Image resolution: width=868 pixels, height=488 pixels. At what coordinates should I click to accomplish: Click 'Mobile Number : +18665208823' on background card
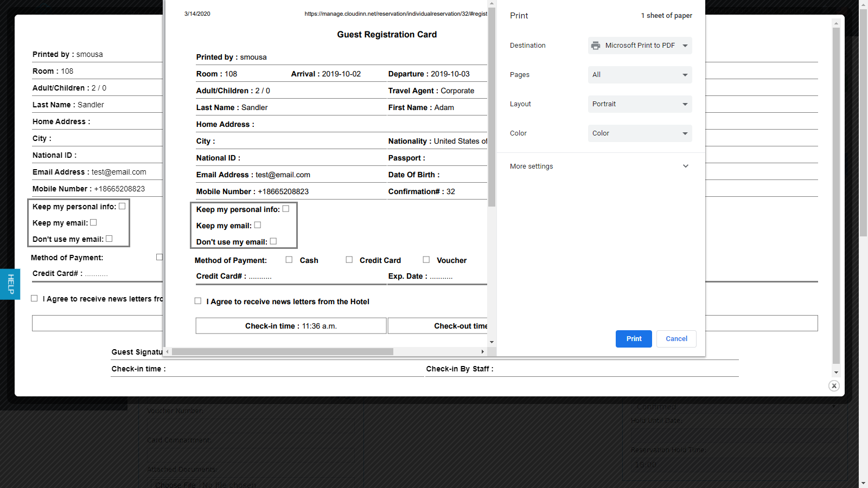[89, 189]
